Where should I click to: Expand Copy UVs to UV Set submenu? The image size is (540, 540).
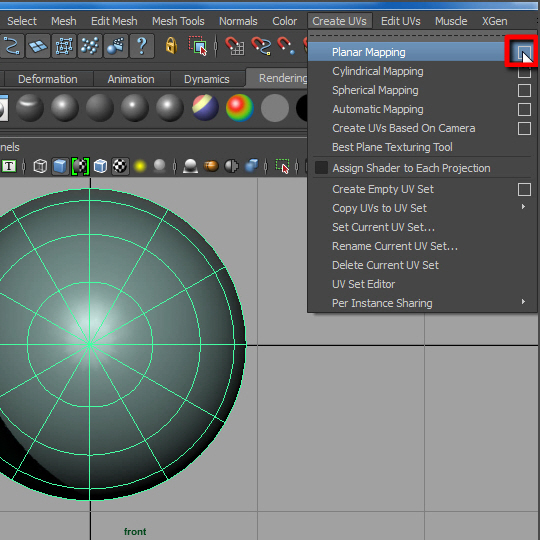pos(524,207)
